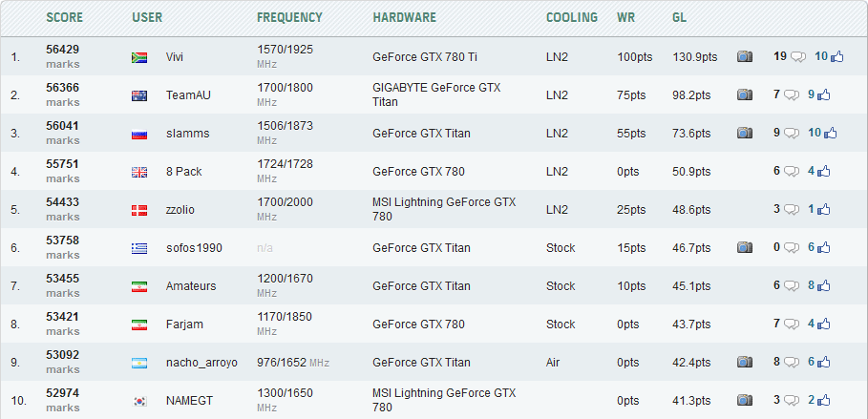Click the SCORE column header
Viewport: 868px width, 419px height.
point(64,17)
